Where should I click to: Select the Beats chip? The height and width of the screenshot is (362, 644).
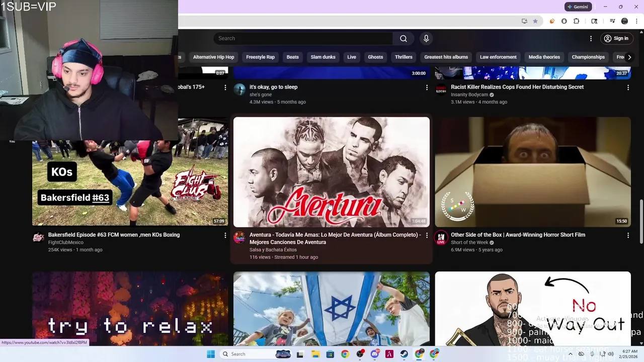pos(293,57)
